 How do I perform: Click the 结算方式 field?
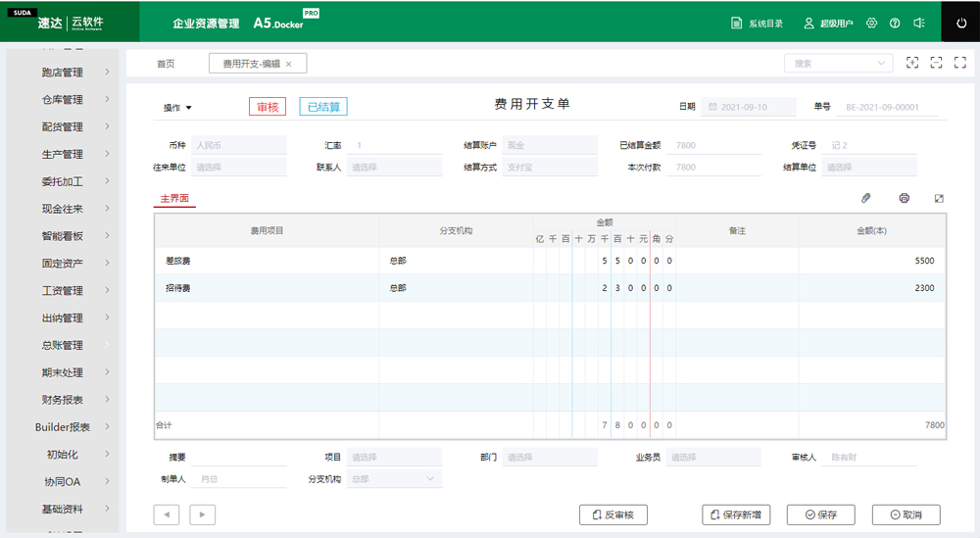pos(550,167)
